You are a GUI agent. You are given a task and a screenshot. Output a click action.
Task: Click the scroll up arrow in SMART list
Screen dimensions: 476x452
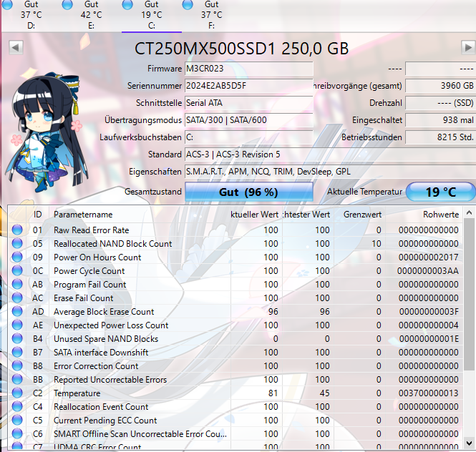click(469, 213)
